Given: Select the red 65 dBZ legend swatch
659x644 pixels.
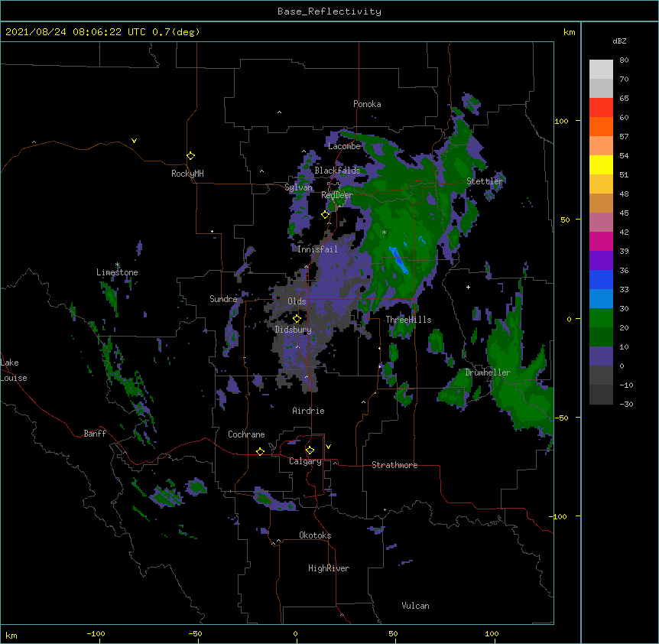Looking at the screenshot, I should pyautogui.click(x=601, y=107).
